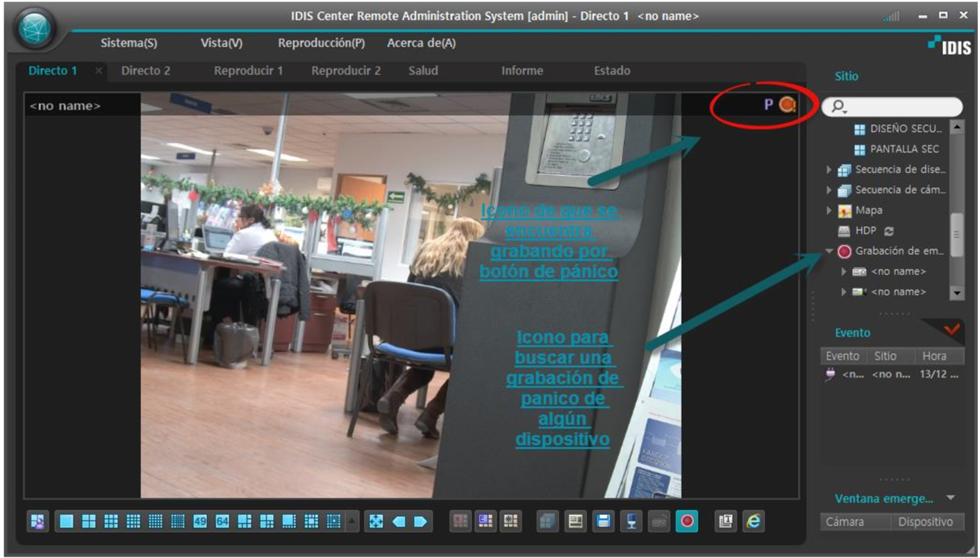
Task: Open the Internet Explorer web icon
Action: 753,521
